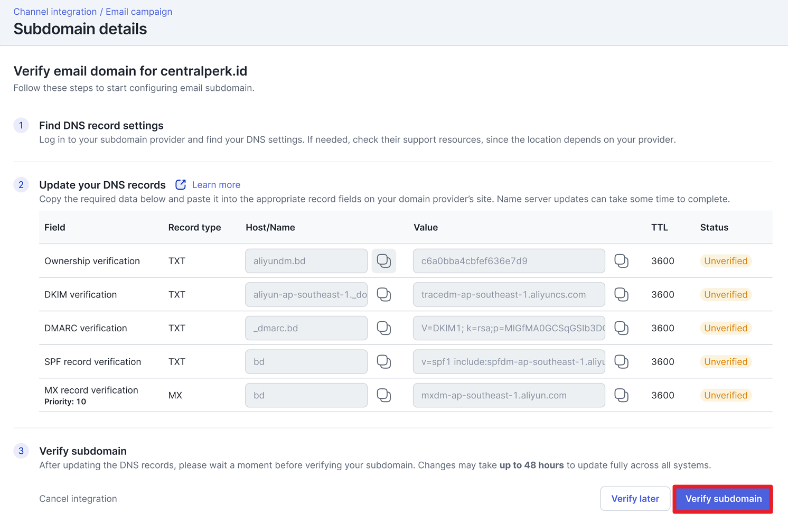This screenshot has width=788, height=532.
Task: Click the _dmarc.bd host field
Action: point(306,328)
